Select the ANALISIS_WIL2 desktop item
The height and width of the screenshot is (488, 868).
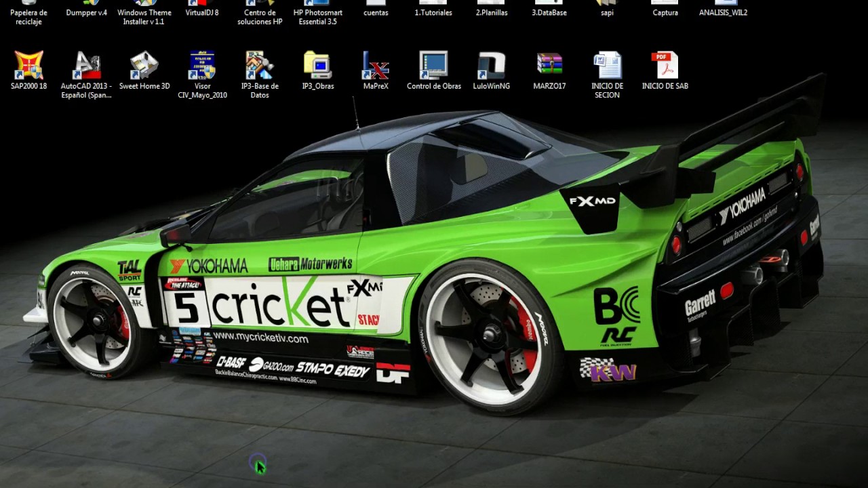click(723, 9)
